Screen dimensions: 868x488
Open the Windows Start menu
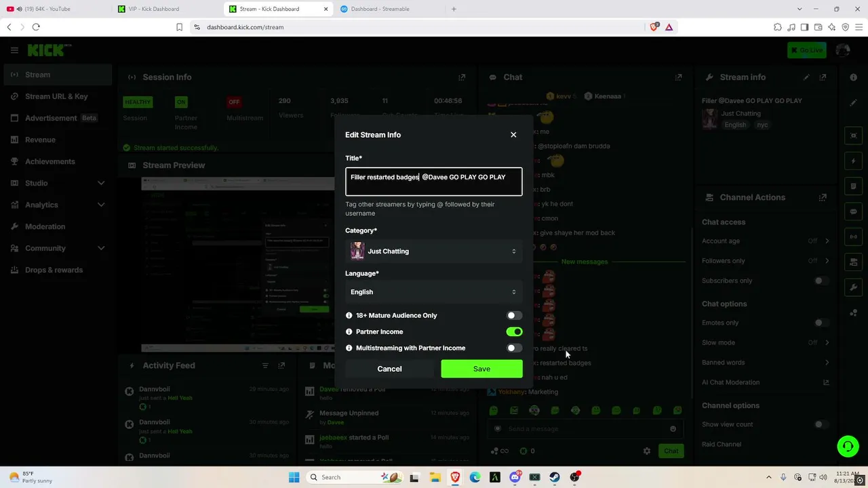(294, 477)
